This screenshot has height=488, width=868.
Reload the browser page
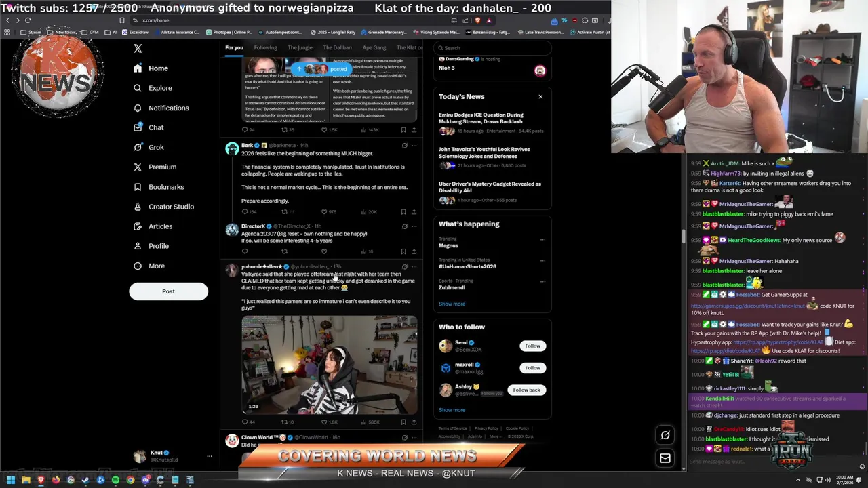pyautogui.click(x=28, y=20)
